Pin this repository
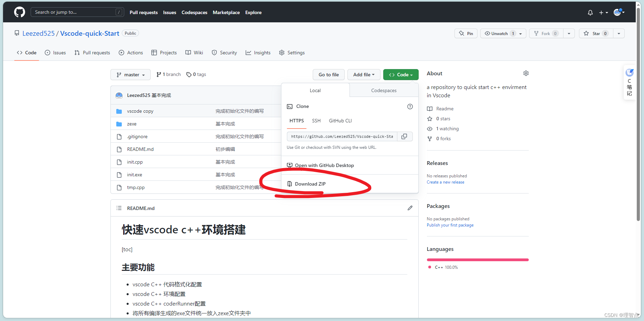The height and width of the screenshot is (321, 644). tap(466, 33)
